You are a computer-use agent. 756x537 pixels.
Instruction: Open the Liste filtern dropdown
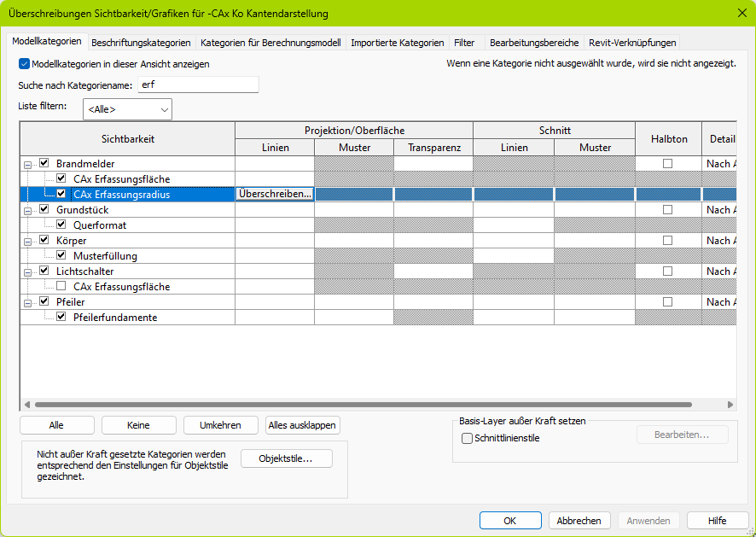click(x=127, y=109)
